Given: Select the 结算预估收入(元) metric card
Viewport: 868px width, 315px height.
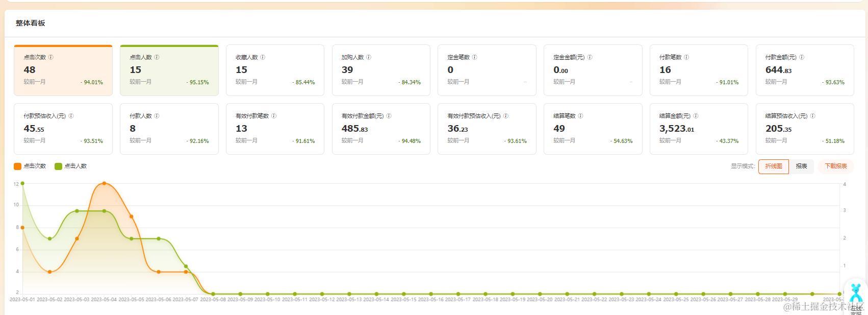Looking at the screenshot, I should (805, 129).
